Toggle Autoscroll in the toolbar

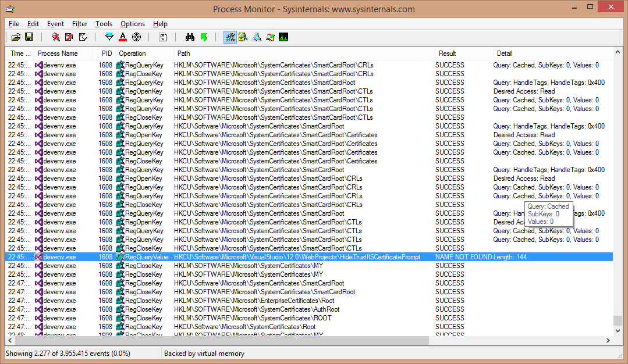69,37
